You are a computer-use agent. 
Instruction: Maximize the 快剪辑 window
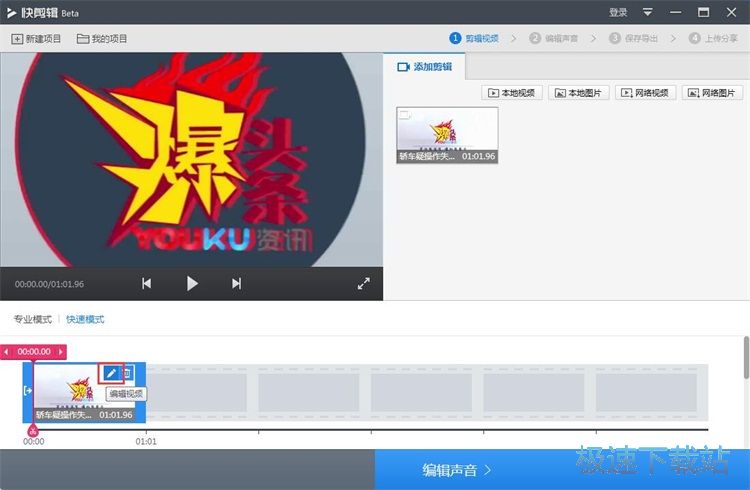pyautogui.click(x=703, y=12)
